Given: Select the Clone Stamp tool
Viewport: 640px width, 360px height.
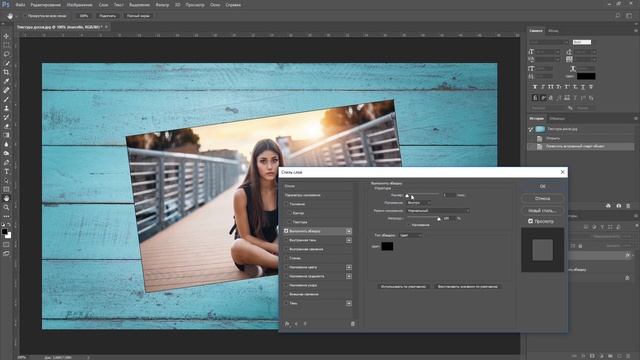Looking at the screenshot, I should click(x=6, y=108).
